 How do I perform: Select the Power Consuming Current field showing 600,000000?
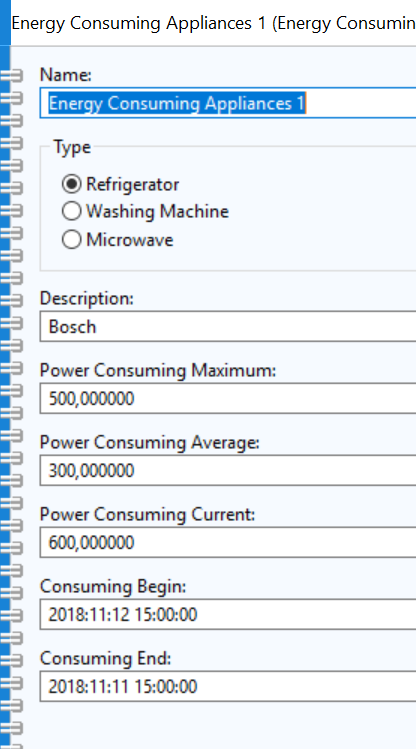228,543
